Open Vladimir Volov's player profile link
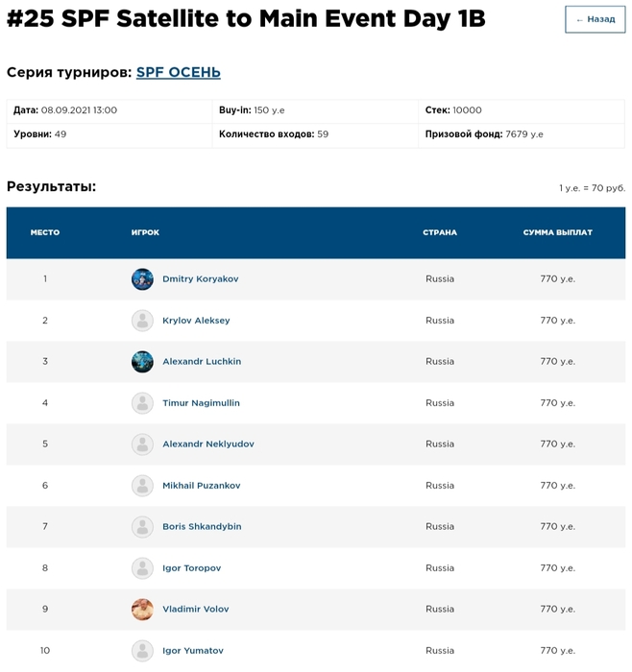 pyautogui.click(x=195, y=610)
